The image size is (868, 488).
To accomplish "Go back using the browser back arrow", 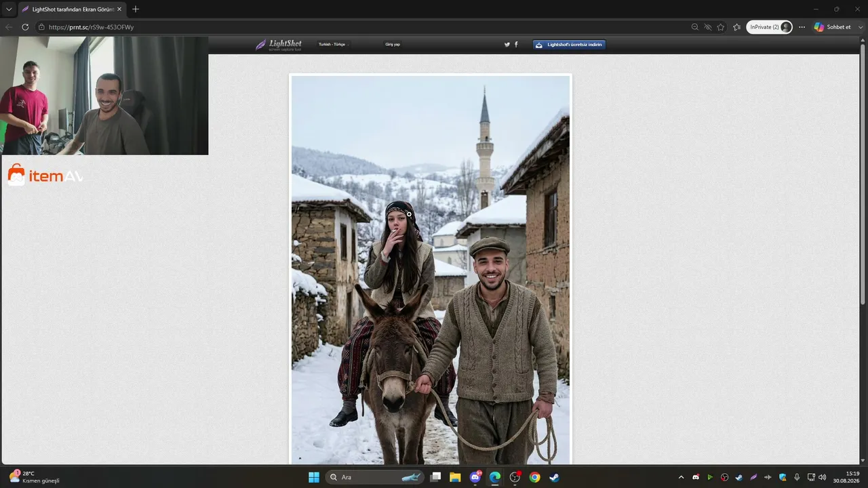I will pos(9,27).
